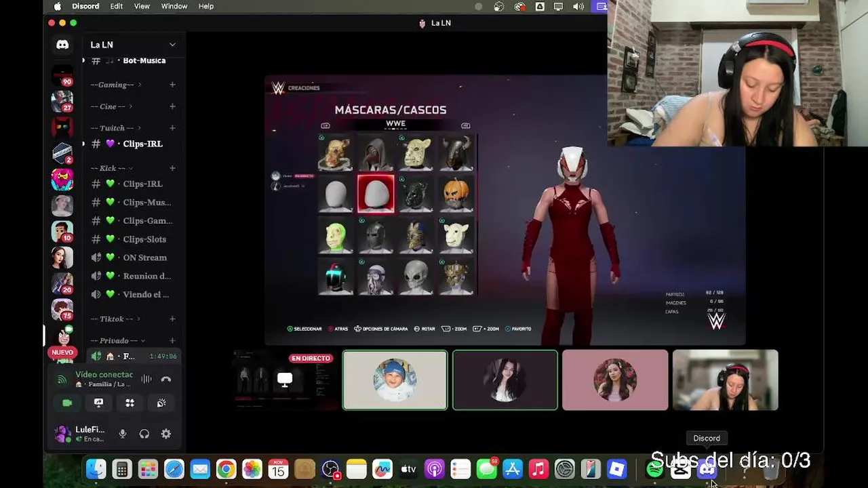Open the soundboard icon
This screenshot has height=488, width=868.
(161, 403)
